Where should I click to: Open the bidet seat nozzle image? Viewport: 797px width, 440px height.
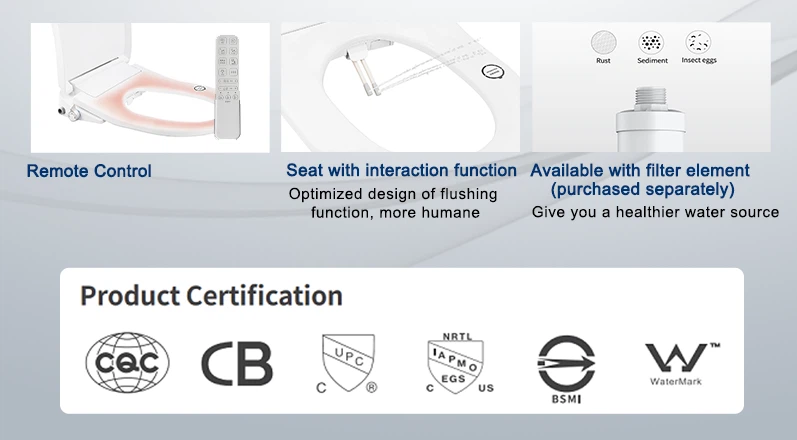(x=400, y=87)
